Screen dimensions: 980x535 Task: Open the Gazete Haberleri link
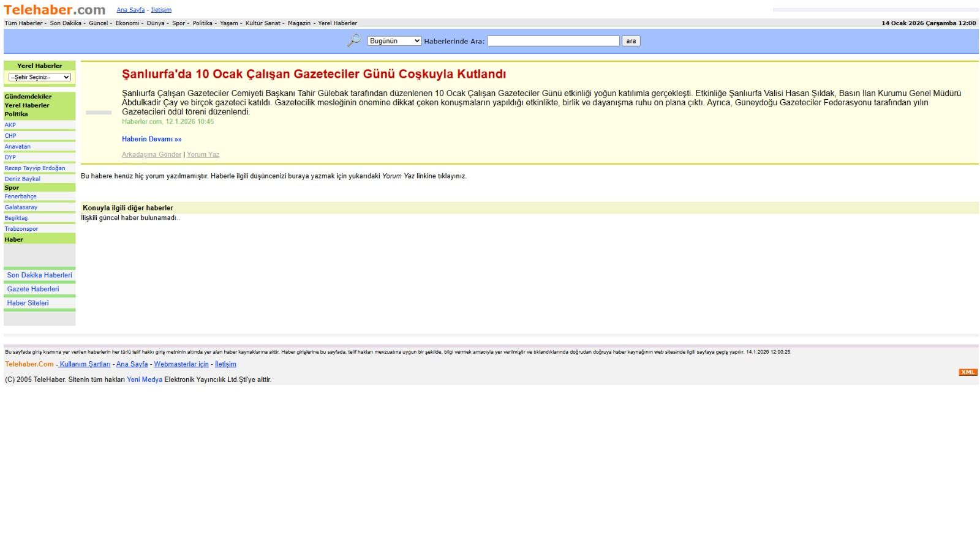tap(33, 289)
